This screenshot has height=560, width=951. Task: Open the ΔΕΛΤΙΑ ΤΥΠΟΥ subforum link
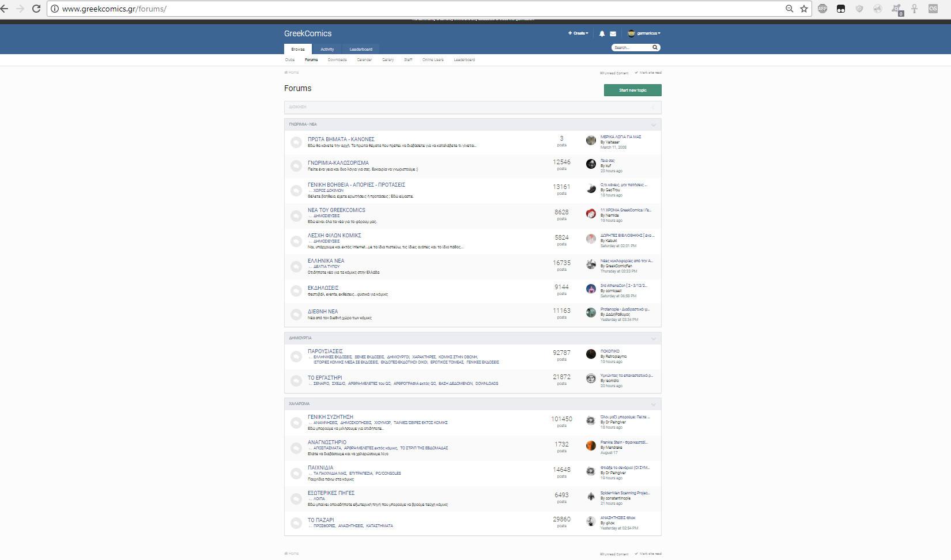[x=326, y=267]
